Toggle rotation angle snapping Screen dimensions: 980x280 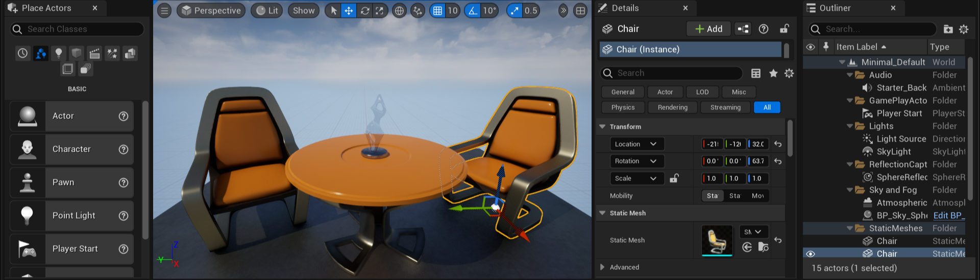473,11
